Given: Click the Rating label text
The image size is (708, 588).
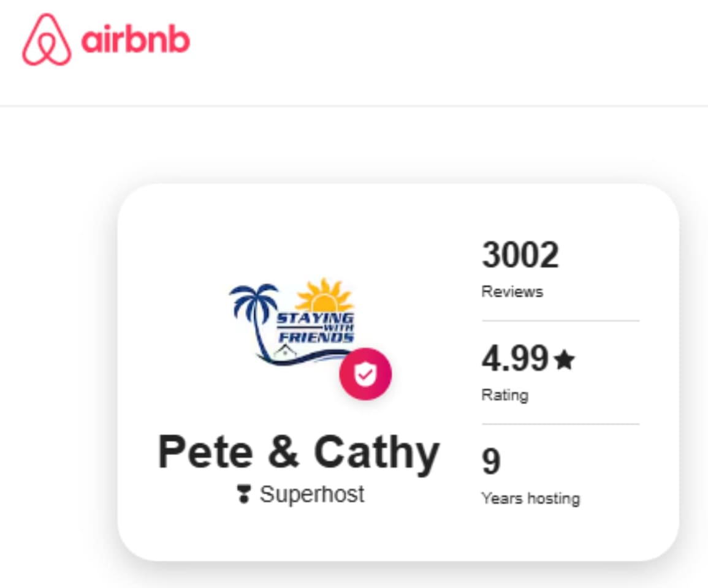Looking at the screenshot, I should click(504, 395).
